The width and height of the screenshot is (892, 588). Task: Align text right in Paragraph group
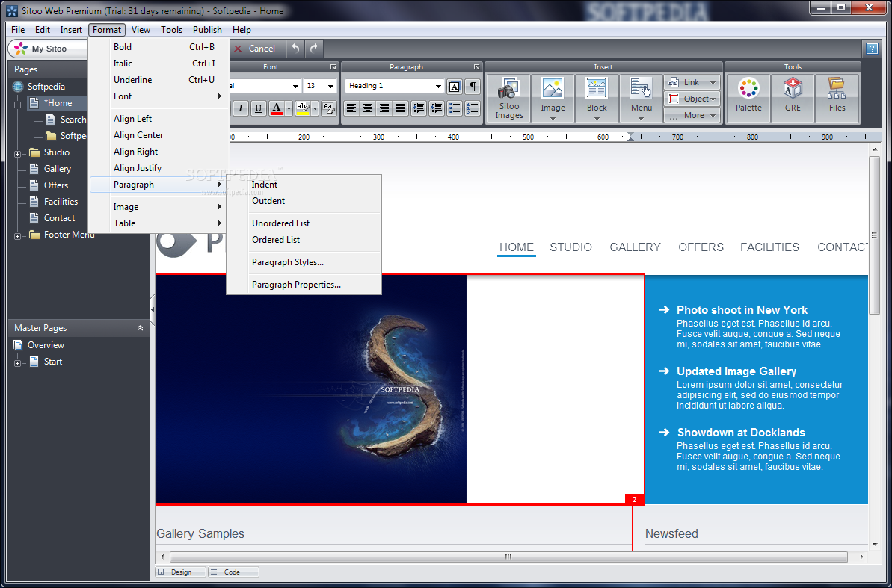(x=384, y=108)
